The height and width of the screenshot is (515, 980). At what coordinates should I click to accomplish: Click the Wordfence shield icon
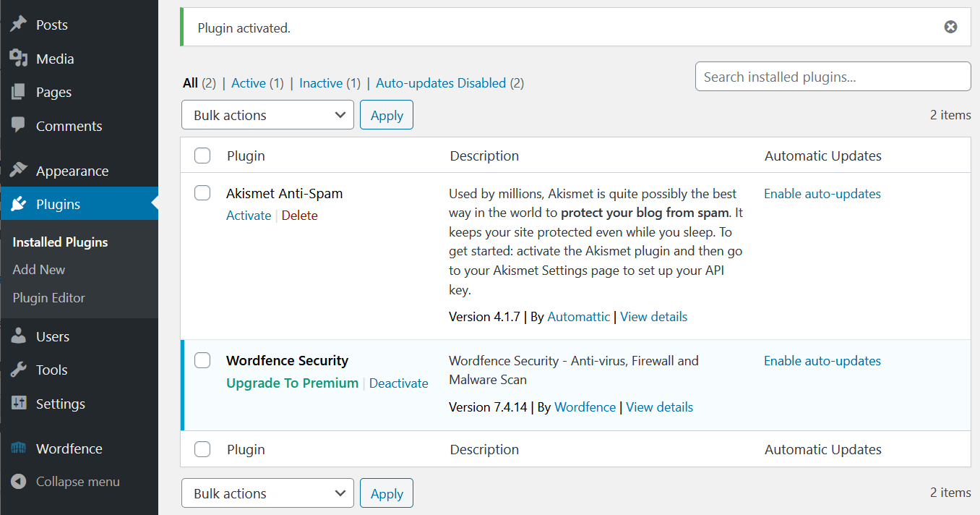19,448
